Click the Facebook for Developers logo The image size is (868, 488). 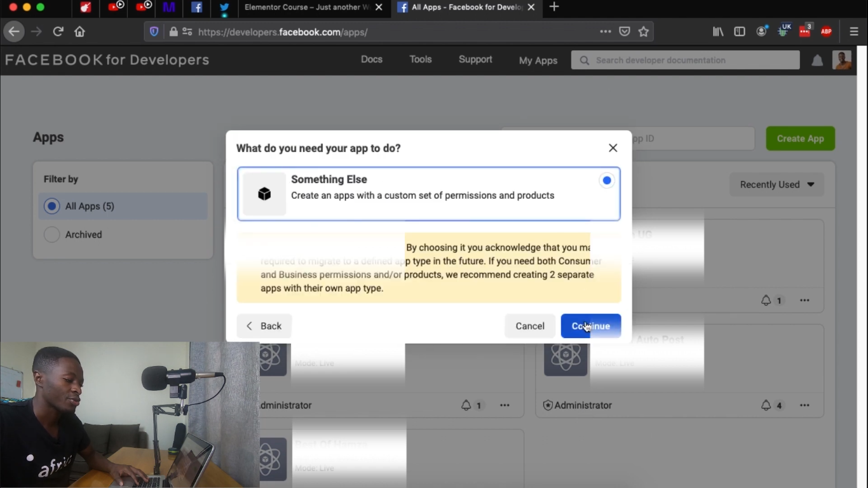click(x=107, y=60)
